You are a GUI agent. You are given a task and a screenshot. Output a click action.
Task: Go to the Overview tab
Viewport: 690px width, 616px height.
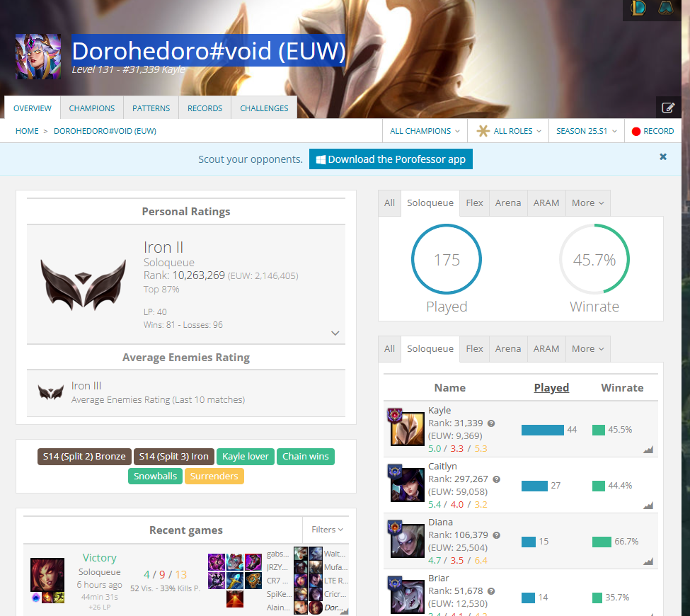coord(32,108)
